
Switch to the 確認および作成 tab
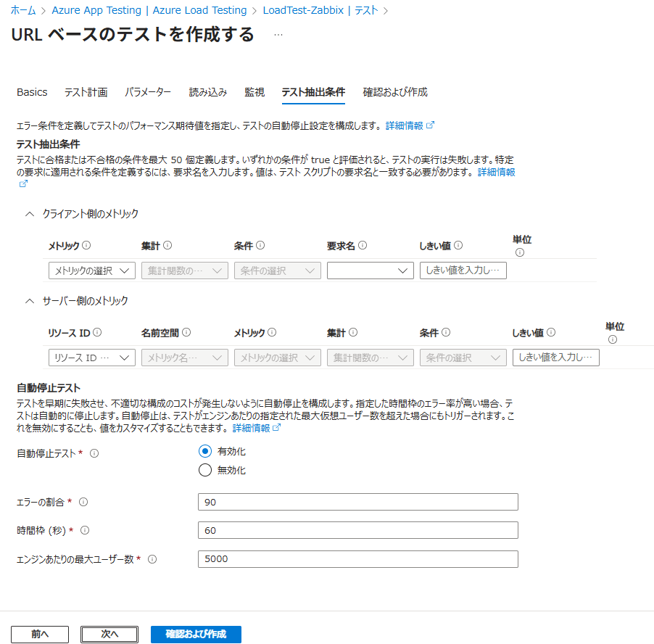(x=394, y=92)
